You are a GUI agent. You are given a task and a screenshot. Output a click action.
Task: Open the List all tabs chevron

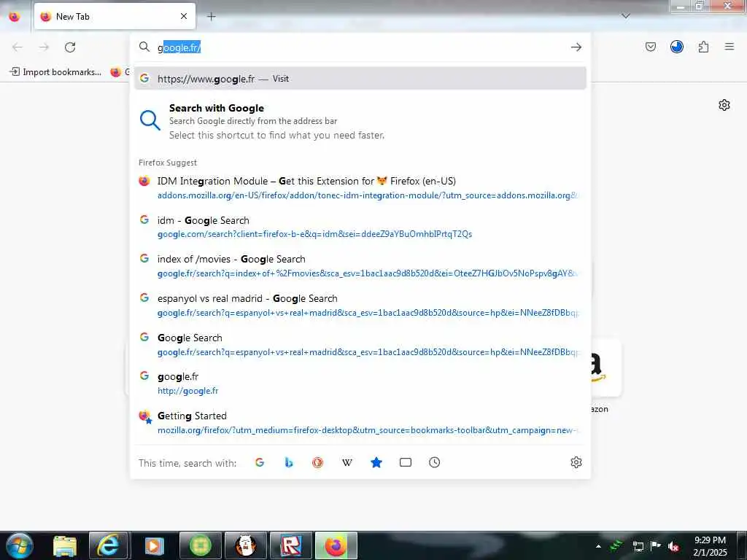626,16
